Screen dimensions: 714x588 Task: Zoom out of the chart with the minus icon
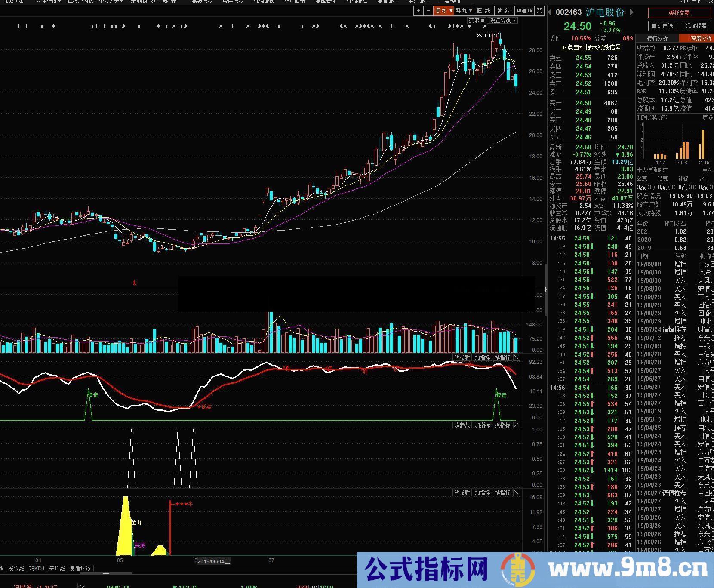[428, 11]
